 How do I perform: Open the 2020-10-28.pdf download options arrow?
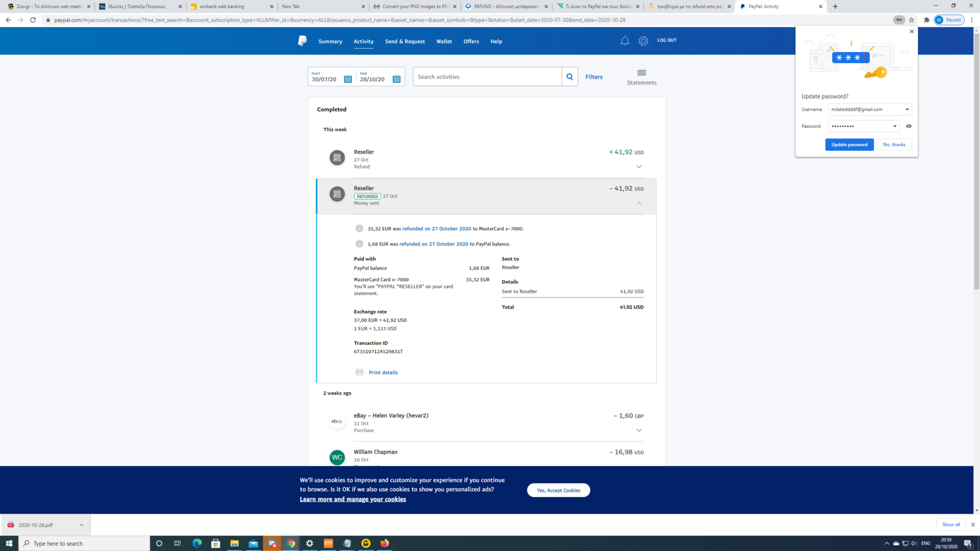pos(81,525)
